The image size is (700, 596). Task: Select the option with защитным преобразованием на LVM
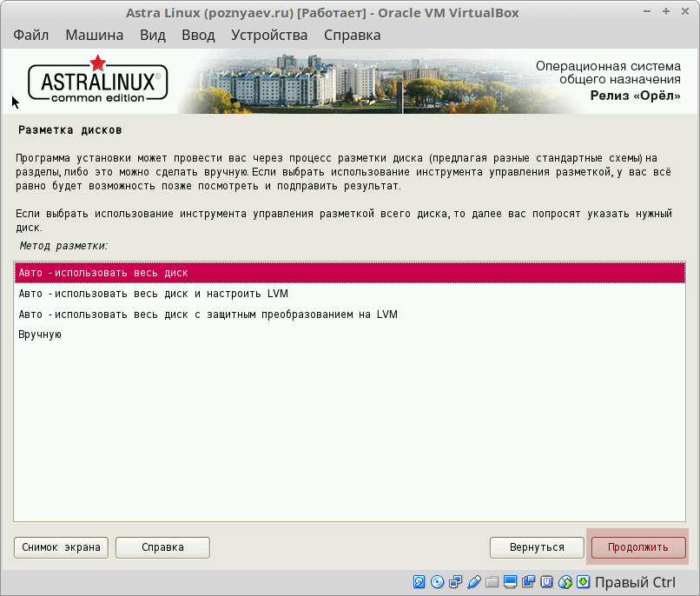pos(349,315)
